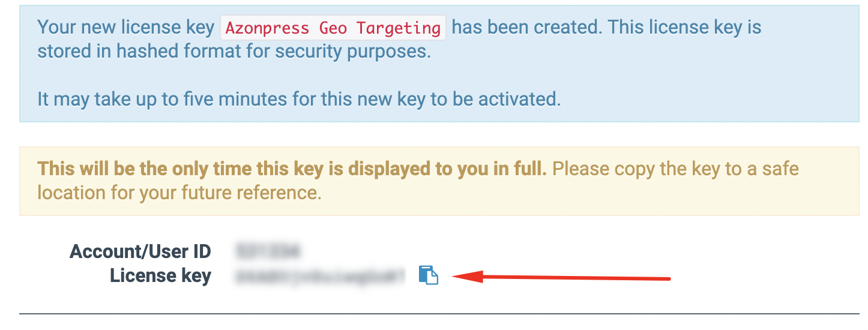Click the bold only-time-displayed warning text

pyautogui.click(x=292, y=169)
